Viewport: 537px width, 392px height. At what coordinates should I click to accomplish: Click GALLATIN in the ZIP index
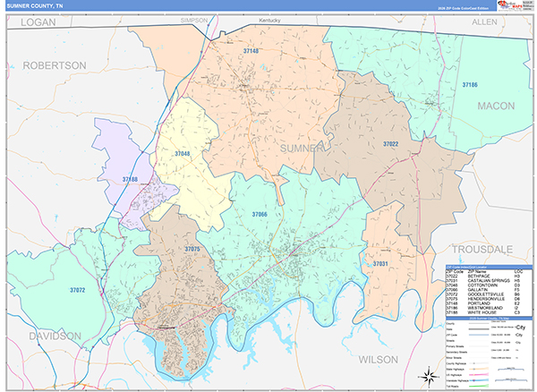pyautogui.click(x=478, y=290)
